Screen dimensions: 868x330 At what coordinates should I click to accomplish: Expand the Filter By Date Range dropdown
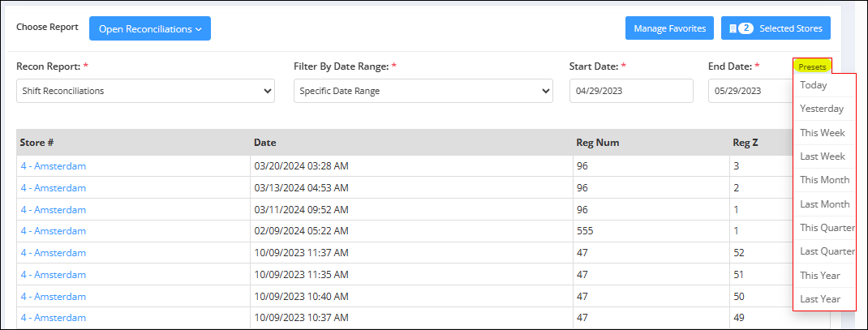[x=423, y=91]
